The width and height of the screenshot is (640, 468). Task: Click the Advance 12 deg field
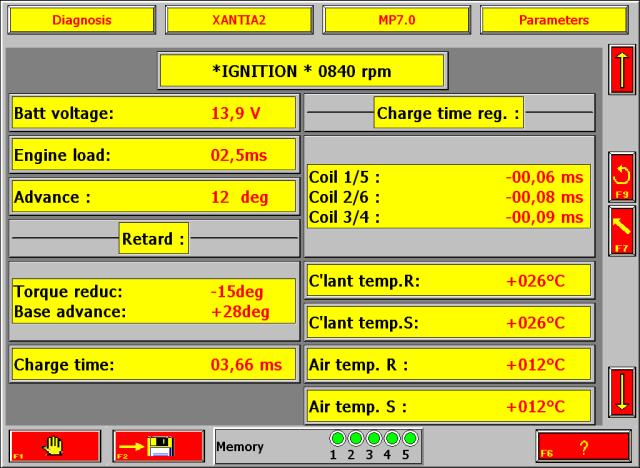click(x=154, y=197)
